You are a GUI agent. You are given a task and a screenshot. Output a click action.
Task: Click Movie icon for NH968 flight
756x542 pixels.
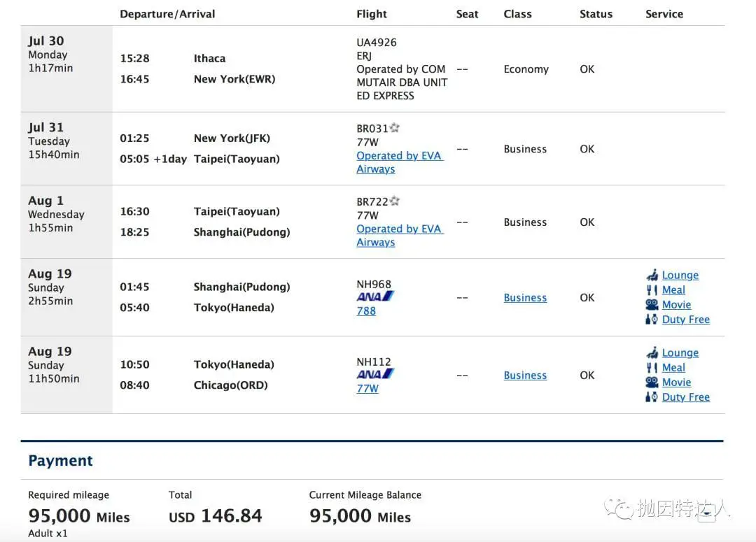click(x=652, y=304)
